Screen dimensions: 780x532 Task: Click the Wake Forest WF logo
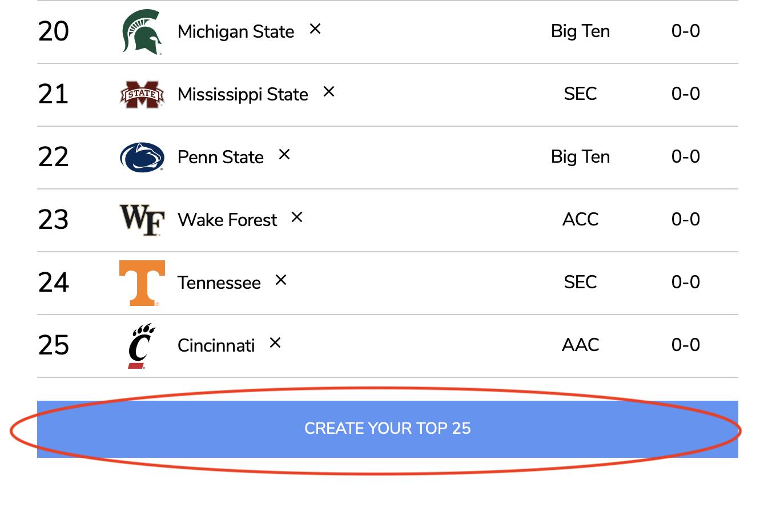click(141, 220)
